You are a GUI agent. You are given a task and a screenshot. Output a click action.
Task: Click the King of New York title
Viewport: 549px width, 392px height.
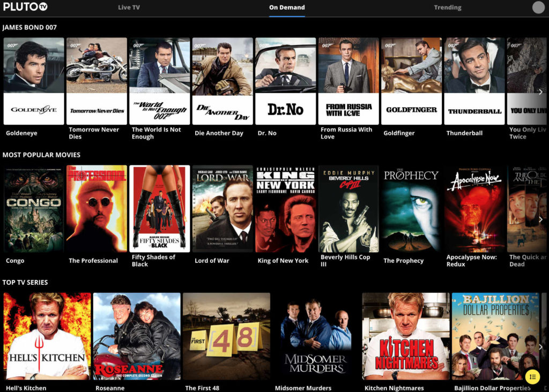pos(283,261)
